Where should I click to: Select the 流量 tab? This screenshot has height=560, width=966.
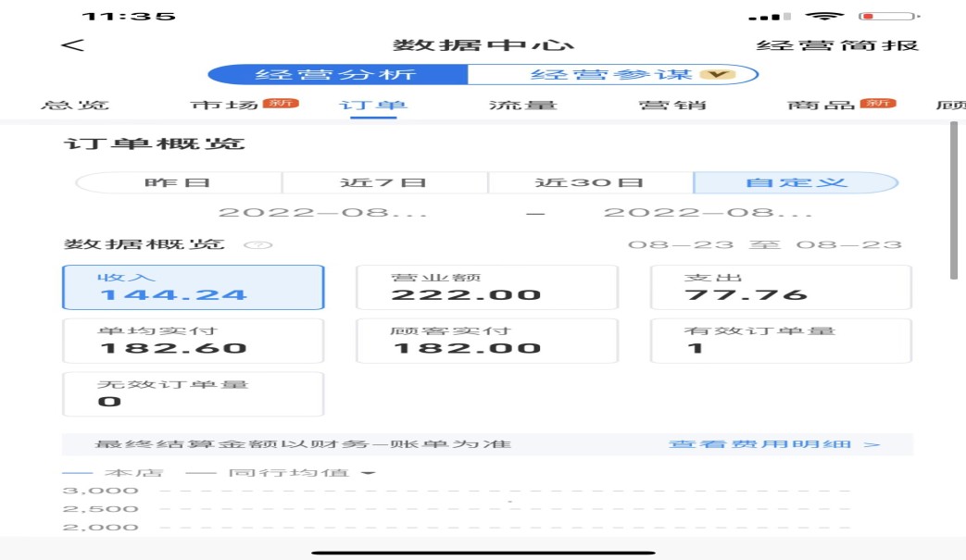pos(523,105)
